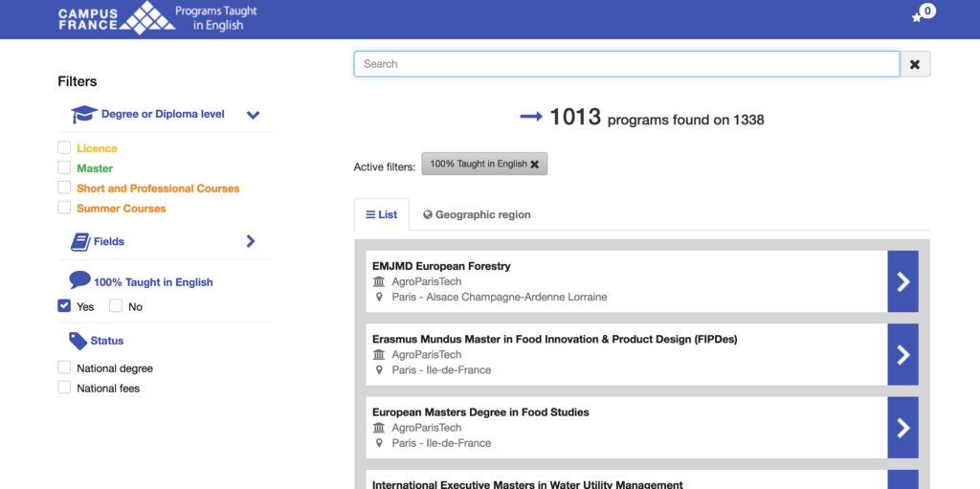This screenshot has width=980, height=489.
Task: Click the 100% Taught in English heading
Action: [153, 282]
